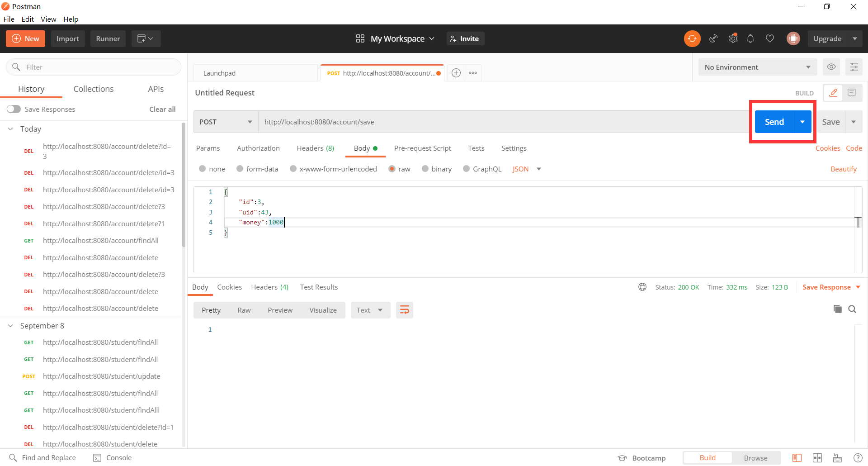Open the Text response format dropdown

point(370,310)
